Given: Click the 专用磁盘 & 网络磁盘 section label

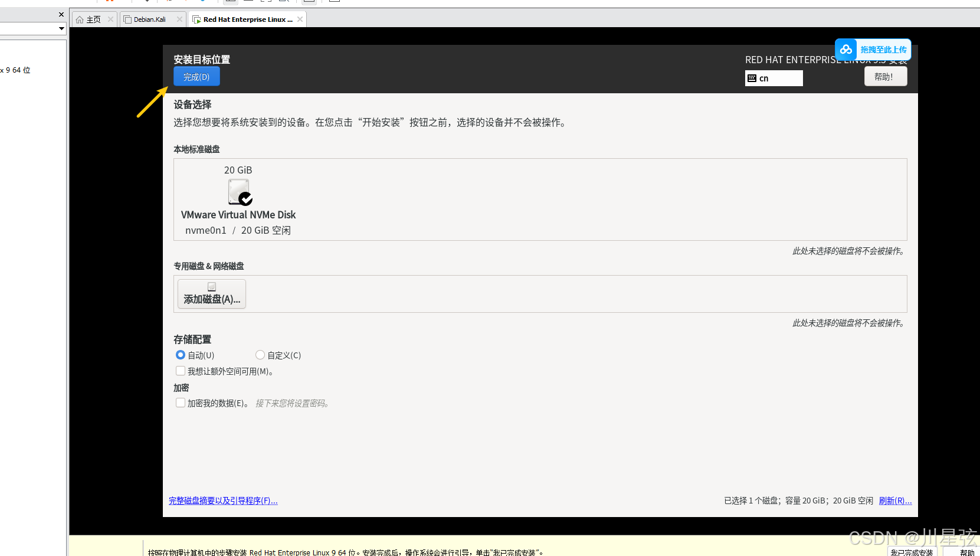Looking at the screenshot, I should pos(209,266).
